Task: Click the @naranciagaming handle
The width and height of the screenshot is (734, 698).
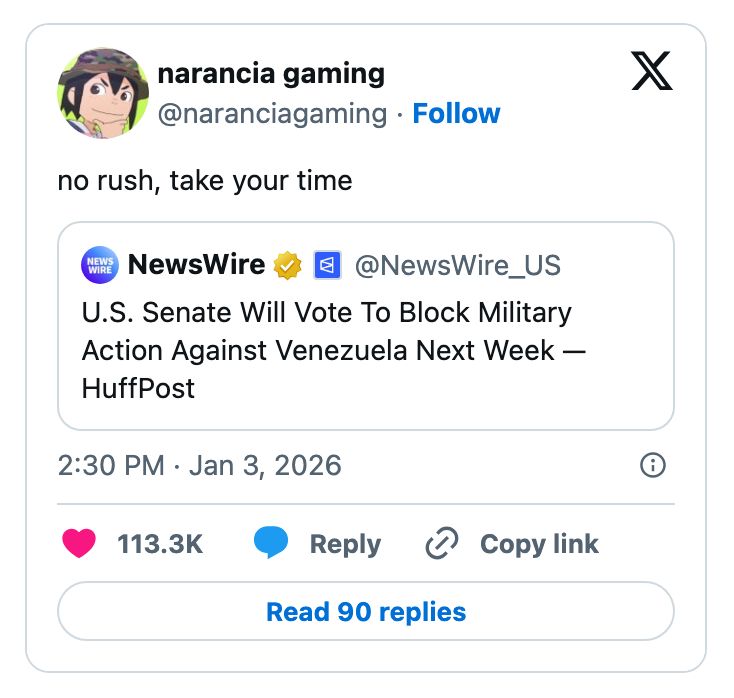Action: click(x=272, y=114)
